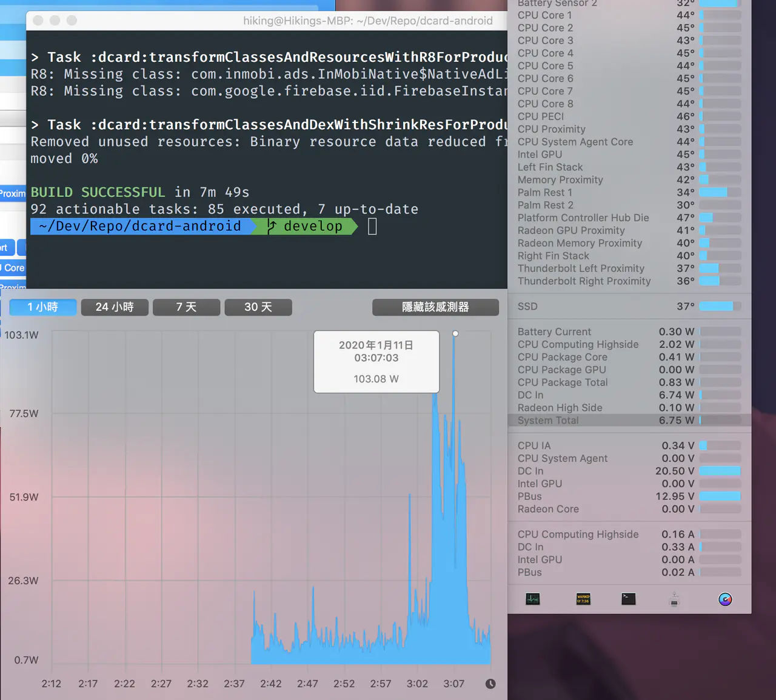Click the git branch icon in the terminal prompt
This screenshot has height=700, width=776.
coord(272,226)
